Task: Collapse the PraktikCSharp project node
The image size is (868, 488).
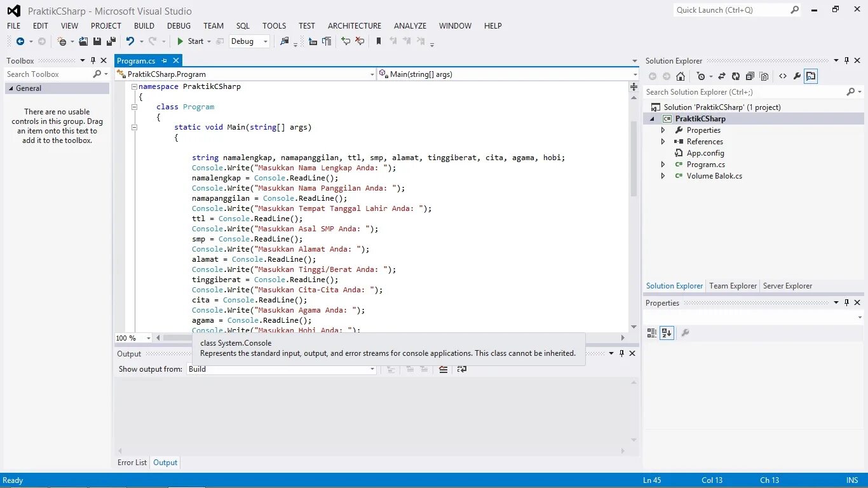Action: [x=652, y=119]
